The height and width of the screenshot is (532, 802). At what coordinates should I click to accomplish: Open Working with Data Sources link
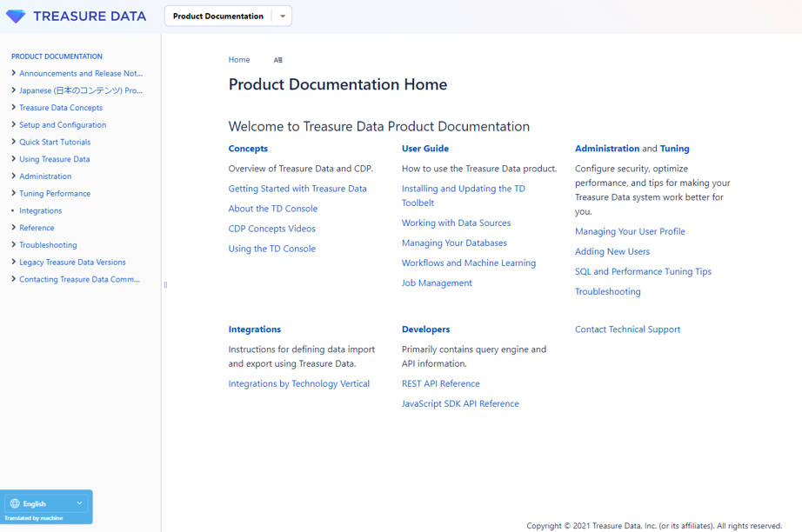pos(457,223)
